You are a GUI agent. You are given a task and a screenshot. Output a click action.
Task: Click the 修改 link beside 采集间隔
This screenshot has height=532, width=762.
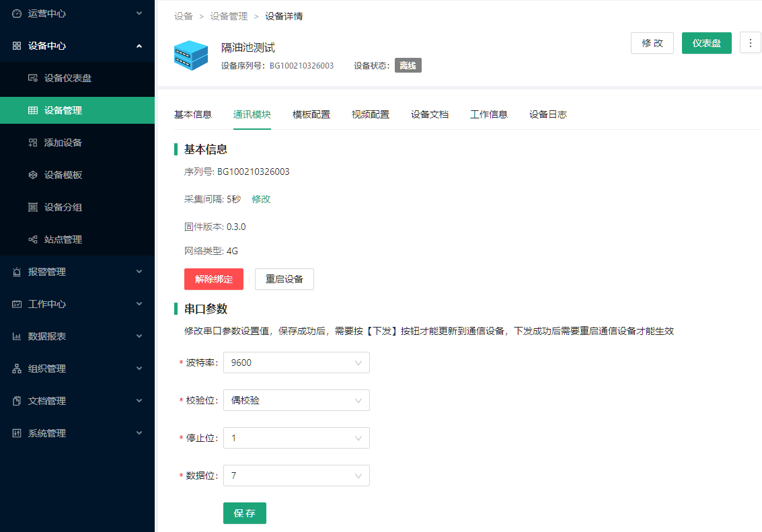[261, 199]
